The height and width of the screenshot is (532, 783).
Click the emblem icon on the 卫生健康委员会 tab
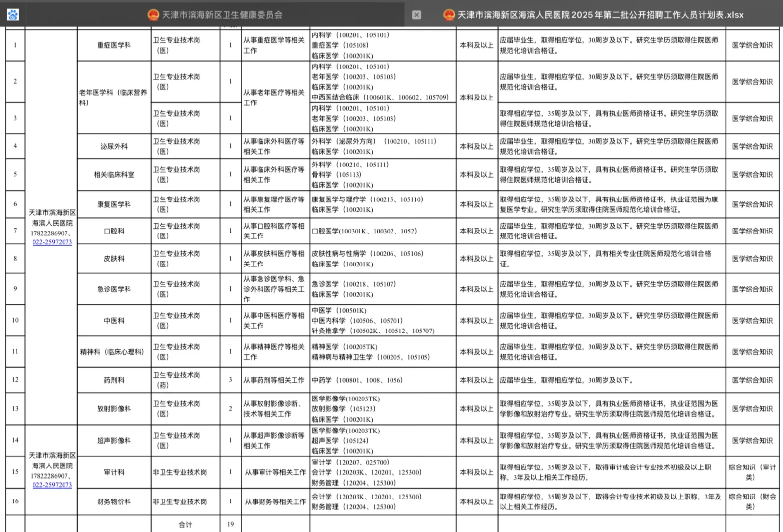[x=153, y=15]
